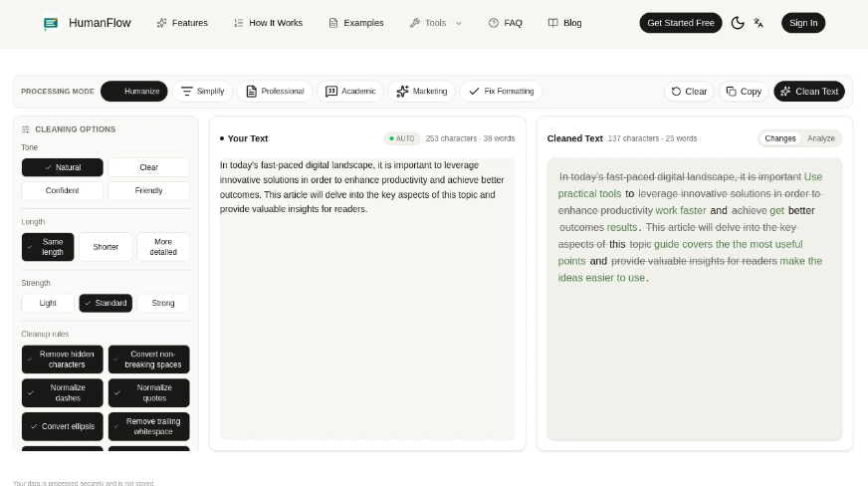
Task: Set strength to Light
Action: 48,303
